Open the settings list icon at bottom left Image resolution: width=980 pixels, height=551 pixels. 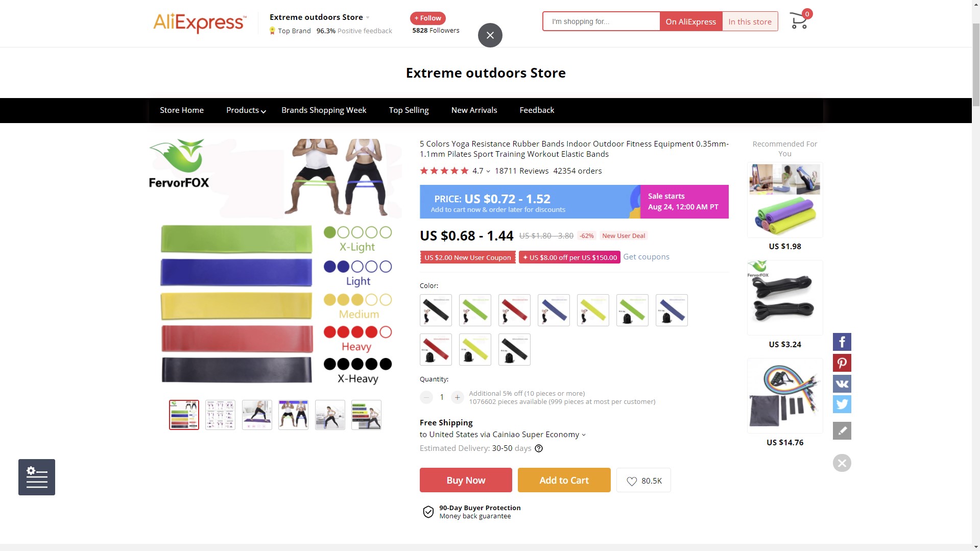tap(37, 477)
